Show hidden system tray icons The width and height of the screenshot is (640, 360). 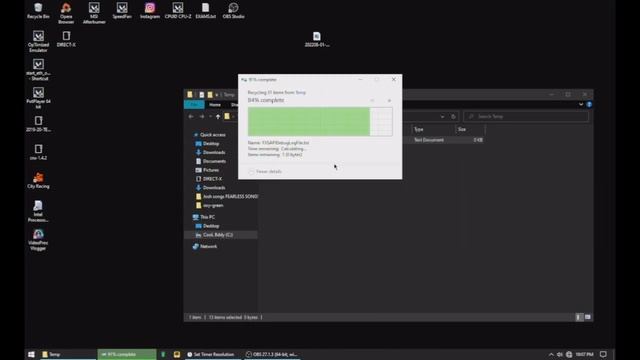[x=551, y=354]
